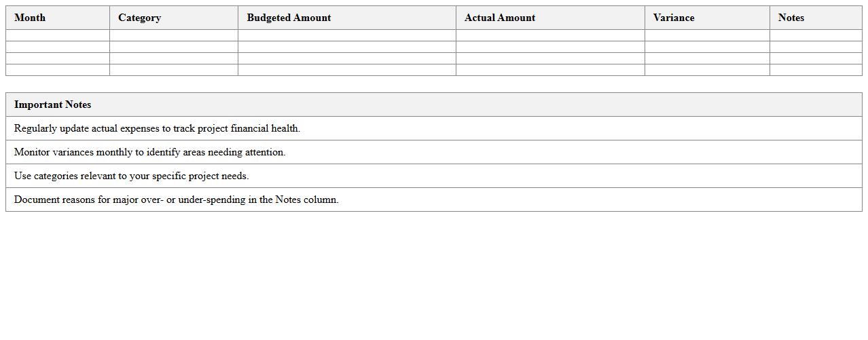Viewport: 868px width, 340px height.
Task: Select the first empty Actual Amount cell
Action: [550, 35]
